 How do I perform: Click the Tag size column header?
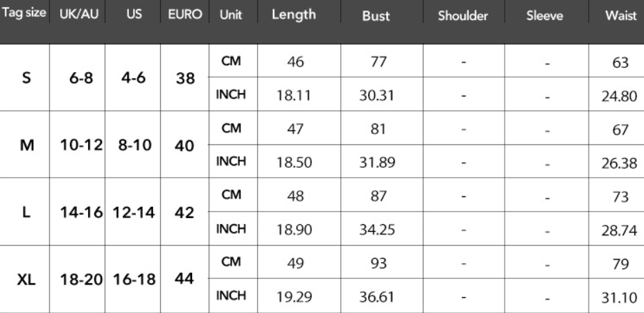click(25, 15)
